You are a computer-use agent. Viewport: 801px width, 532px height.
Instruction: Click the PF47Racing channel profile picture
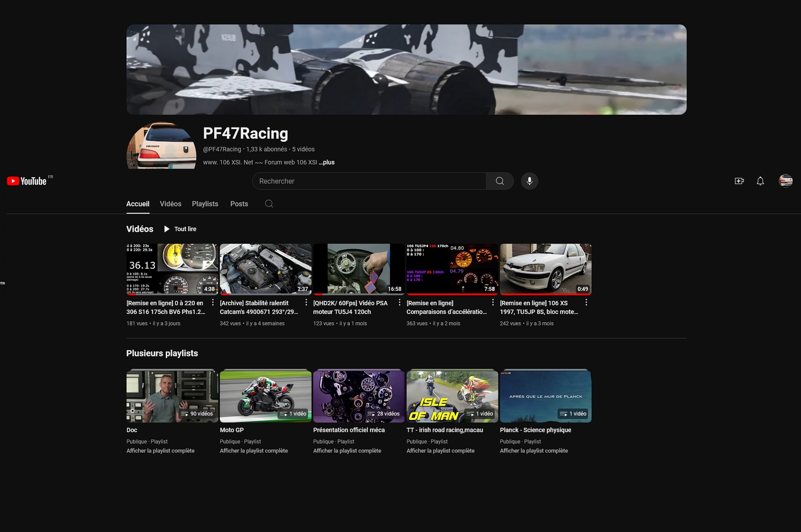[x=161, y=146]
